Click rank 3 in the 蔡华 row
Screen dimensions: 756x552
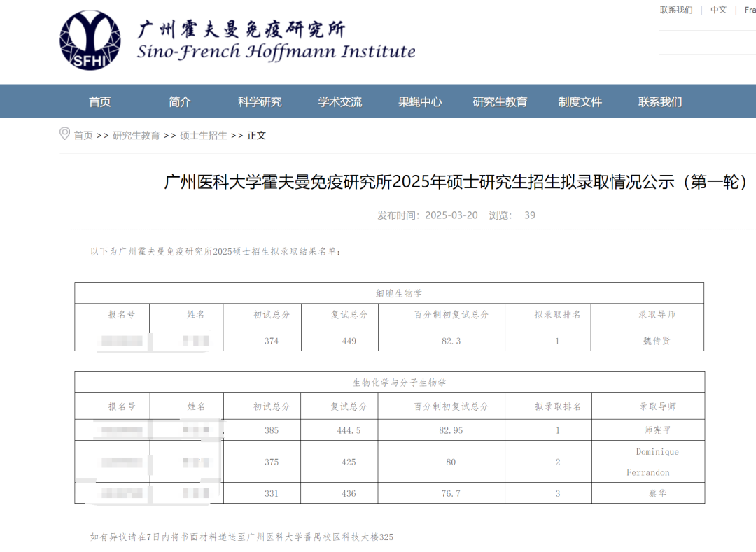pos(558,493)
